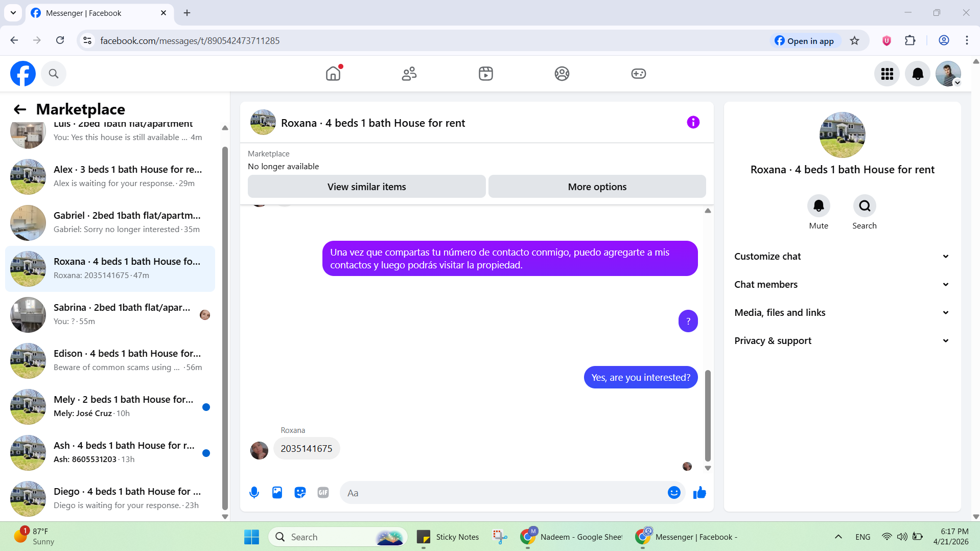The height and width of the screenshot is (551, 980).
Task: Open Ash 4 beds 1 bath conversation
Action: (x=110, y=453)
